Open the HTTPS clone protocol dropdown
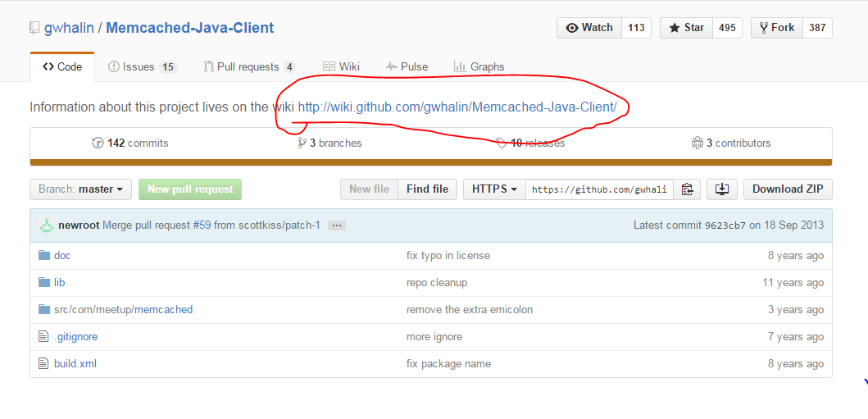 tap(494, 189)
